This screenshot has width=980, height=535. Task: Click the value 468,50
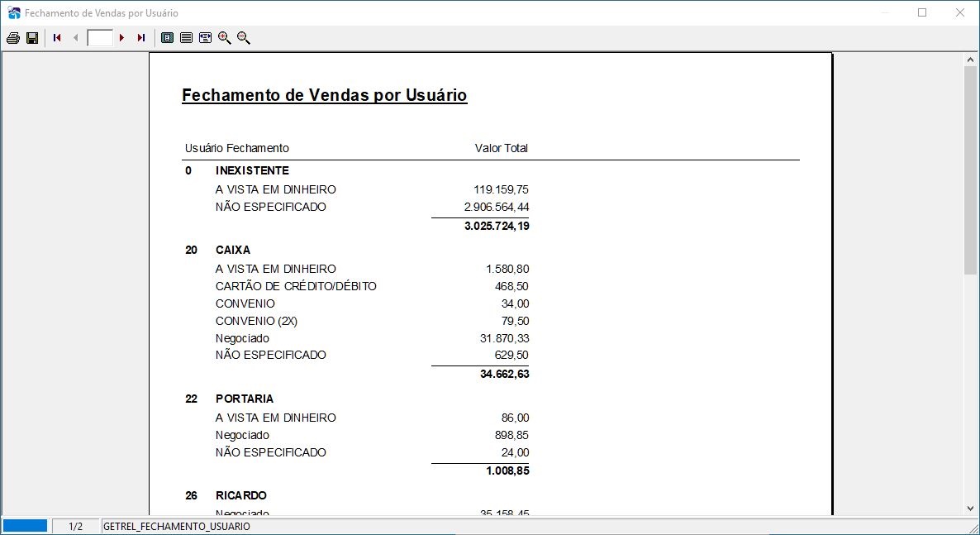[511, 287]
